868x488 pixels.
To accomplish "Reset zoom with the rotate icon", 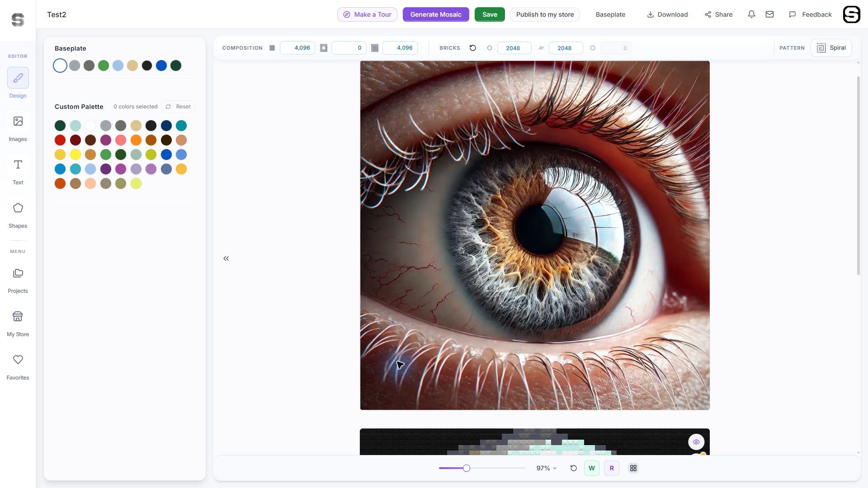I will [574, 468].
